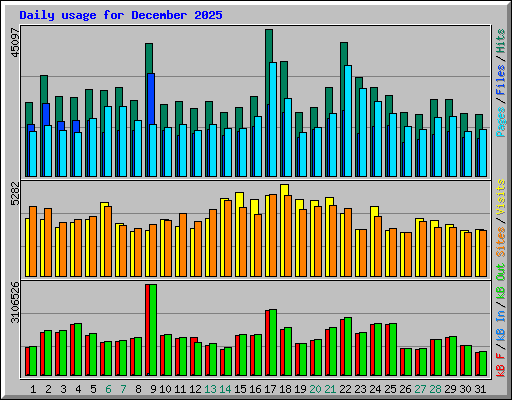The image size is (512, 400).
Task: Click green weekend day 21 label
Action: click(x=330, y=389)
